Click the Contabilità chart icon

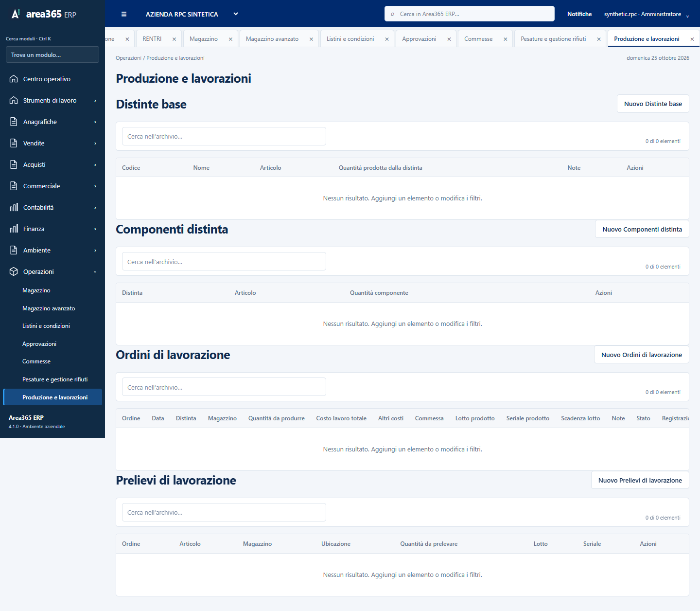(14, 207)
